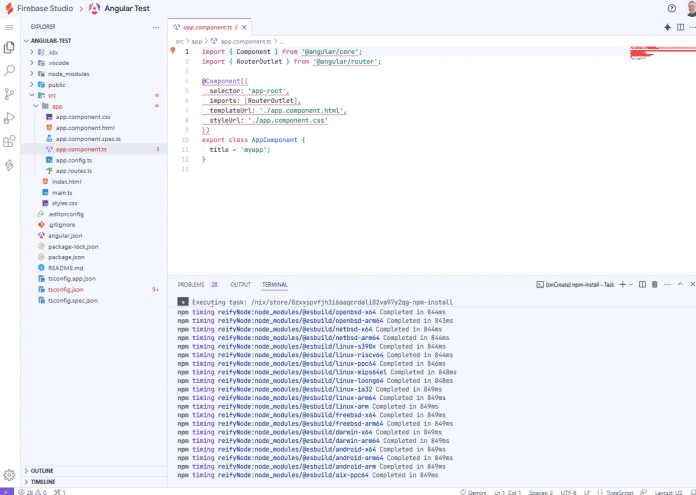696x495 pixels.
Task: Open app.component.html file
Action: (85, 128)
